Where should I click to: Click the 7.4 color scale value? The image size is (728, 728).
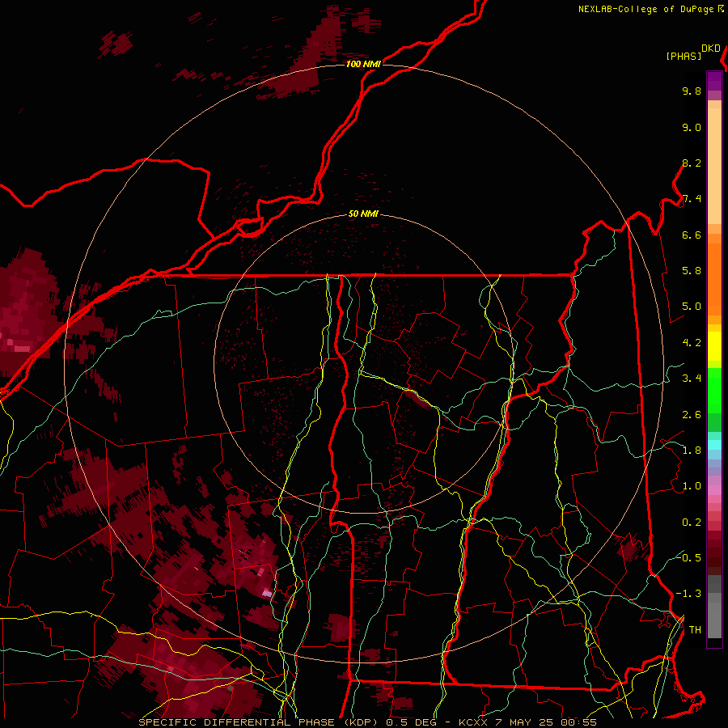[x=692, y=199]
